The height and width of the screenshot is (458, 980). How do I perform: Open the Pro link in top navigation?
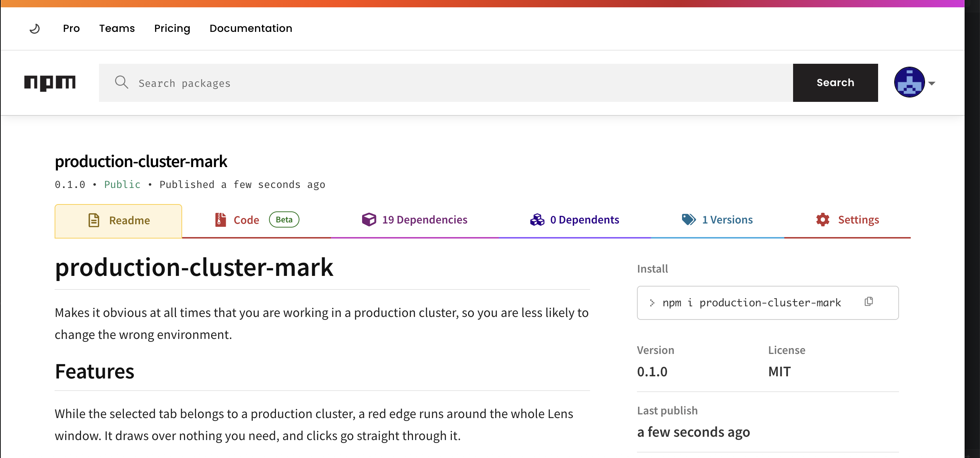pyautogui.click(x=71, y=29)
